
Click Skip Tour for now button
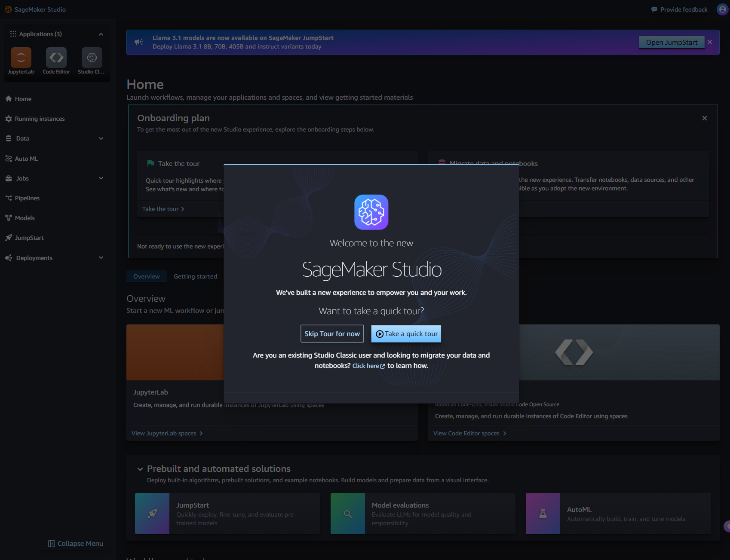point(332,334)
